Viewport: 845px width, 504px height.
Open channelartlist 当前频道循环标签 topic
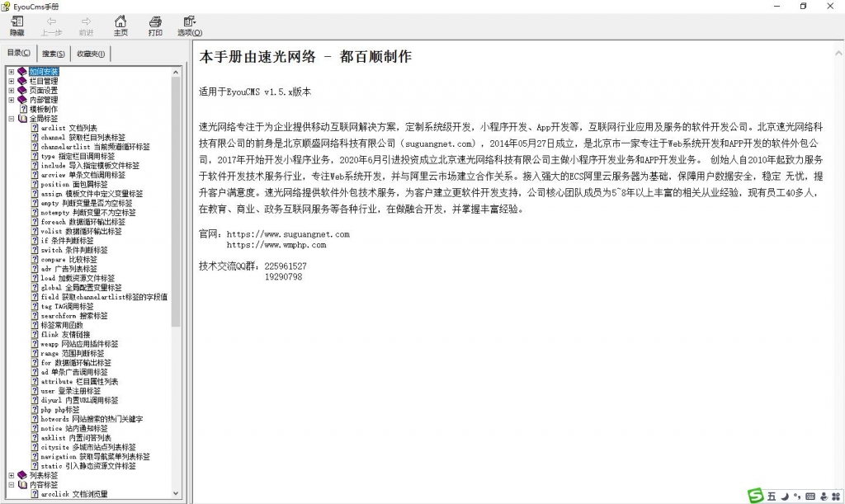pyautogui.click(x=96, y=147)
